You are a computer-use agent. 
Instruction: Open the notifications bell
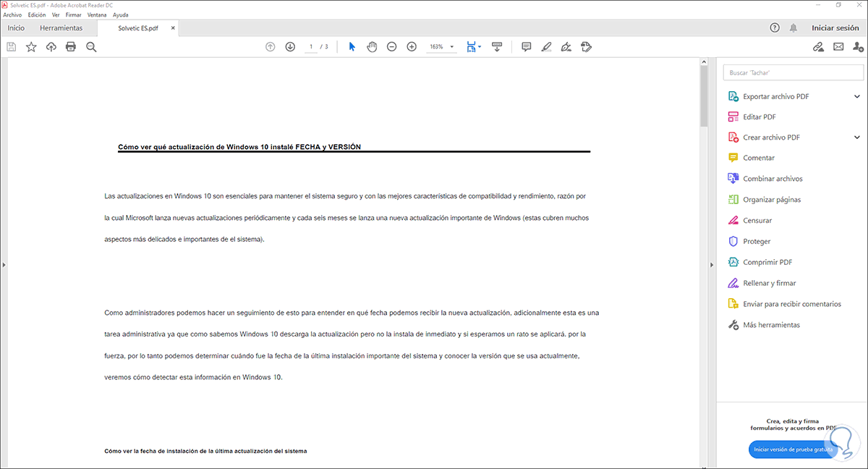(793, 28)
